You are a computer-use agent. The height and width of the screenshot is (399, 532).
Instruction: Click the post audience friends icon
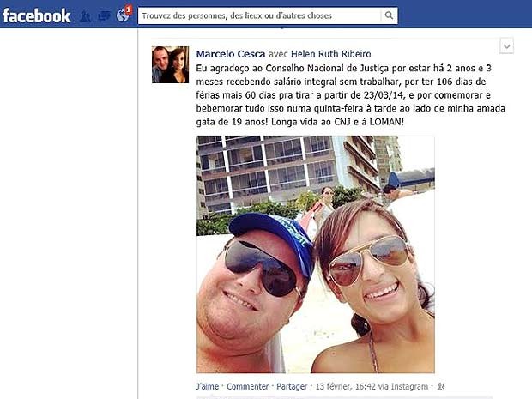pyautogui.click(x=441, y=386)
